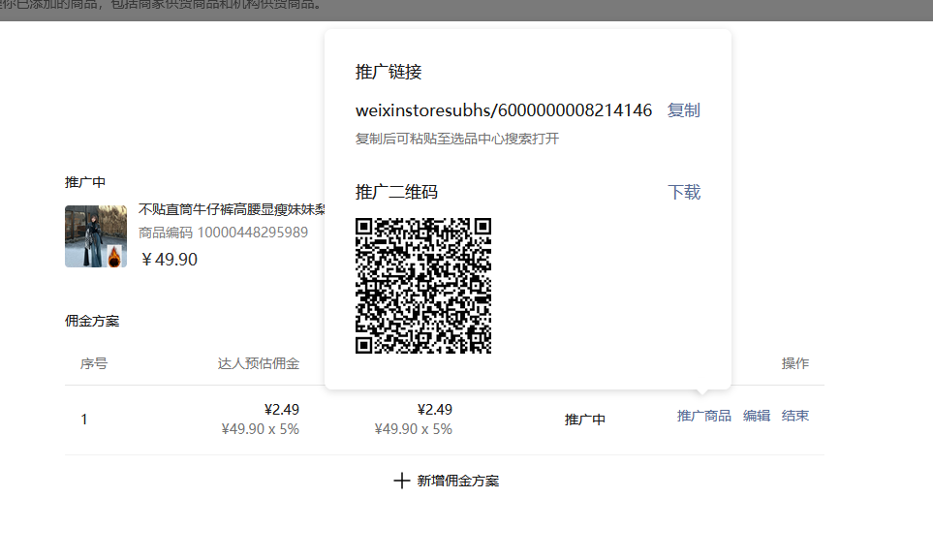Click the 操作 column header
The width and height of the screenshot is (933, 560).
coord(795,363)
